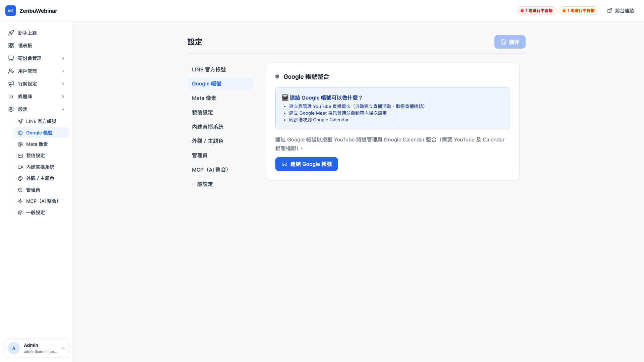Go to 新手上路 in the sidebar

pyautogui.click(x=37, y=33)
